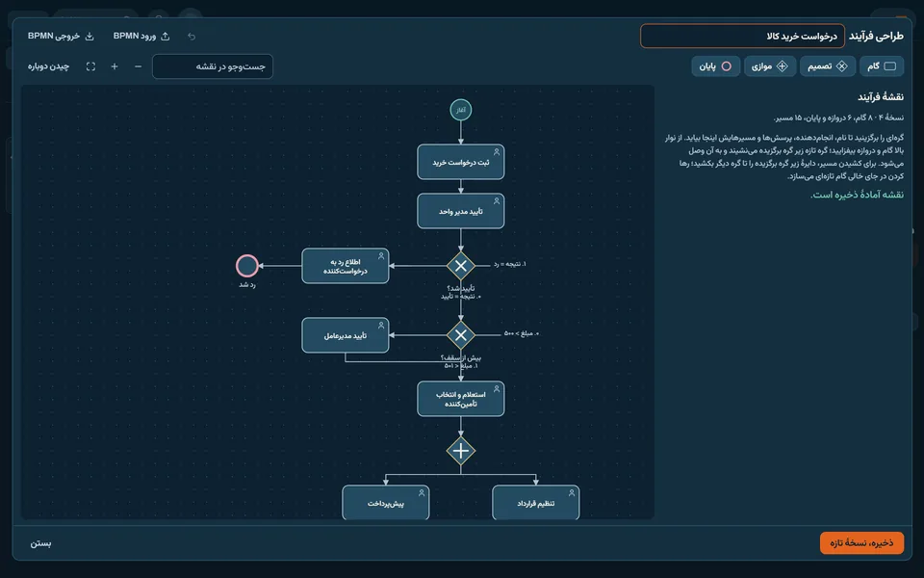Select the پیش‌پرداخت step
This screenshot has height=578, width=924.
click(x=386, y=503)
